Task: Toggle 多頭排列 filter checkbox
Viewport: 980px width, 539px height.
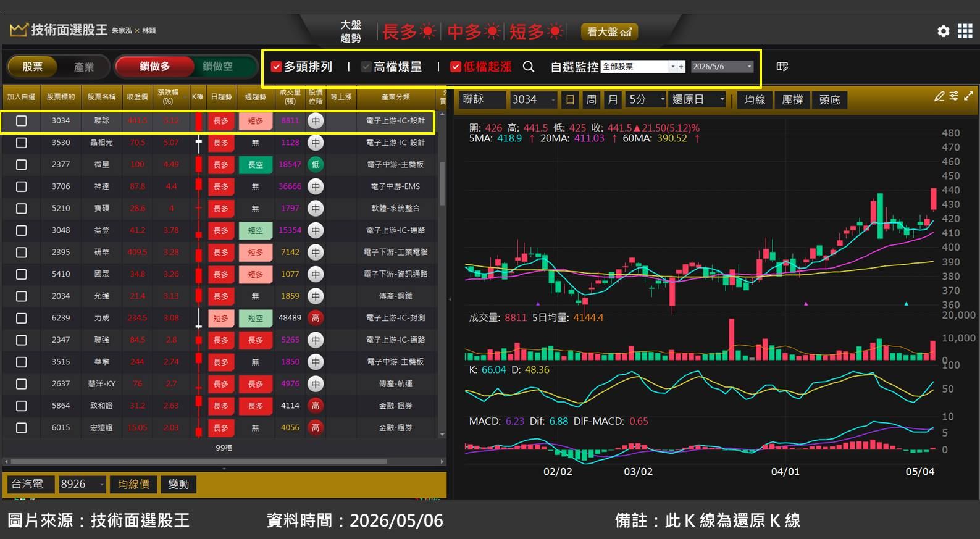Action: click(x=276, y=67)
